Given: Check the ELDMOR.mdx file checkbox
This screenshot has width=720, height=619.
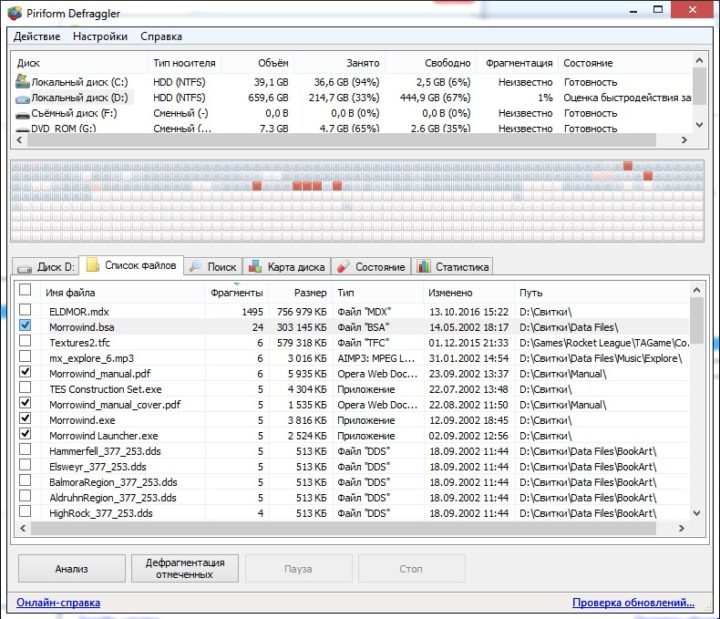Looking at the screenshot, I should 25,311.
